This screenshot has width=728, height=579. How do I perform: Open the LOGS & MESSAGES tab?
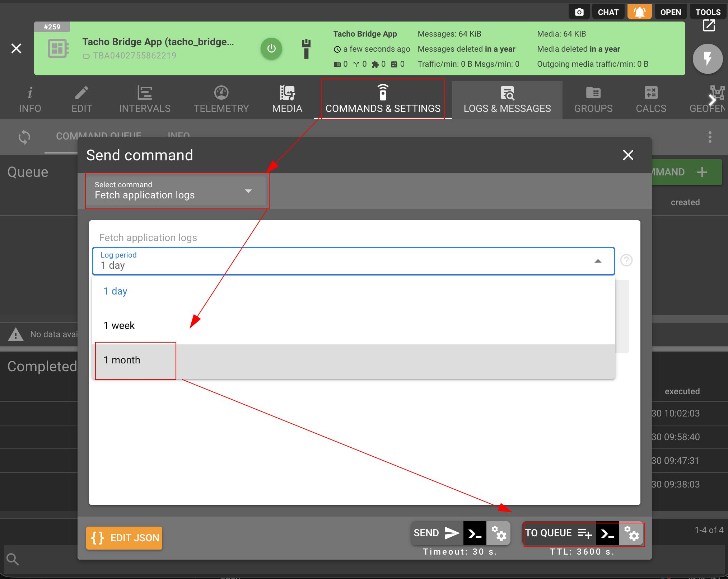click(x=507, y=100)
